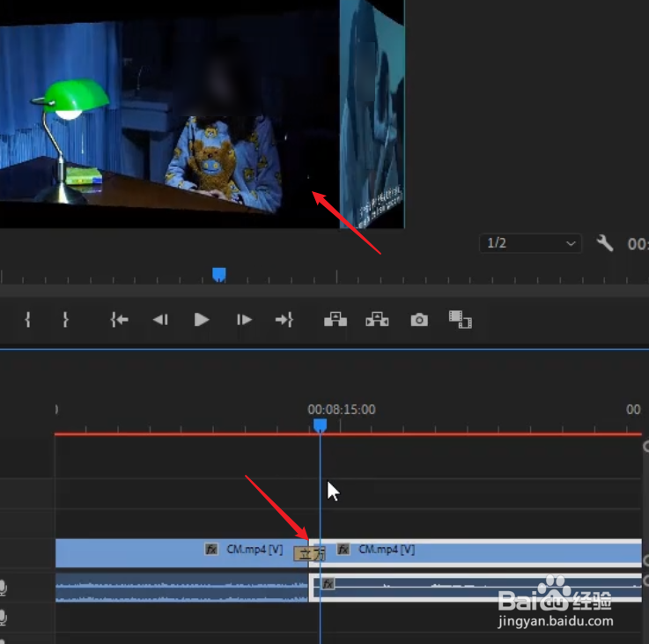Step back one frame
Viewport: 649px width, 644px height.
[x=160, y=320]
